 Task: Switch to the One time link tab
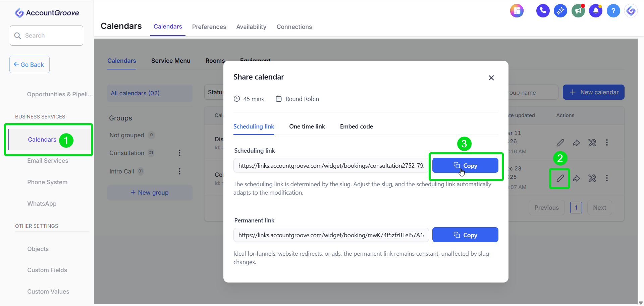[x=307, y=126]
